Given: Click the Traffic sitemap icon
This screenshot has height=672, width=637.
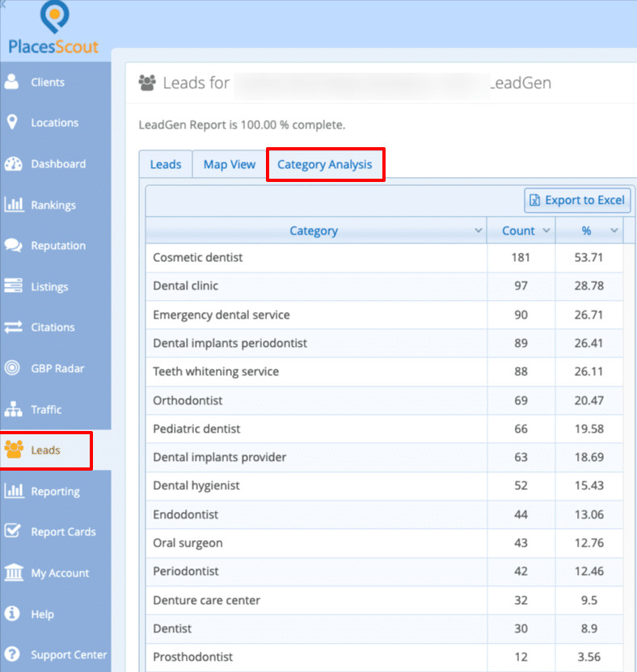Looking at the screenshot, I should (x=13, y=409).
